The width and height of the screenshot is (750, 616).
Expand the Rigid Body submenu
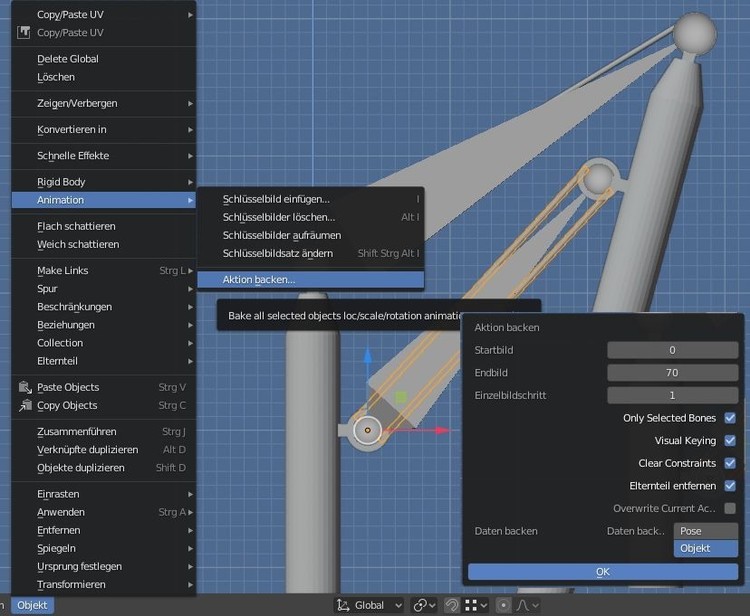tap(104, 182)
